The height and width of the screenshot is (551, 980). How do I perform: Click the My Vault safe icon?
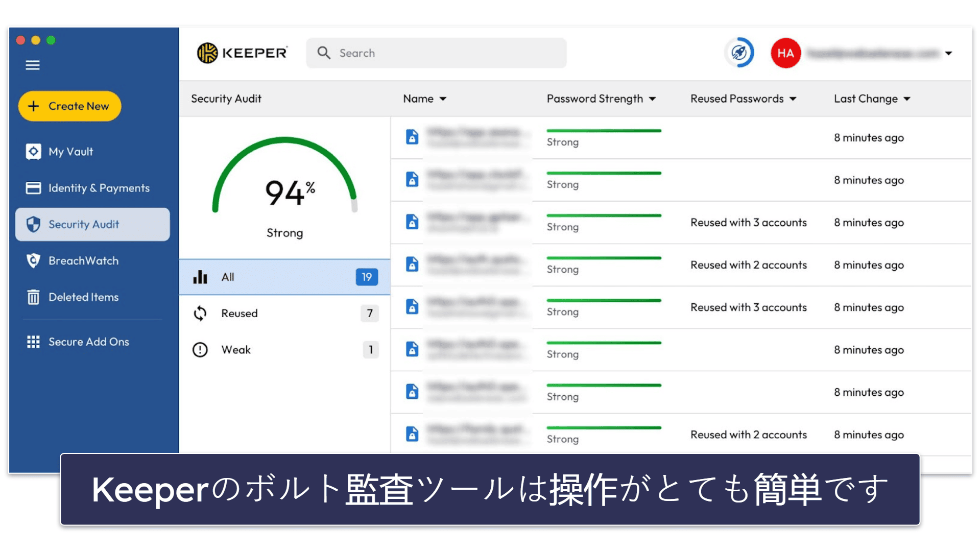pos(33,152)
